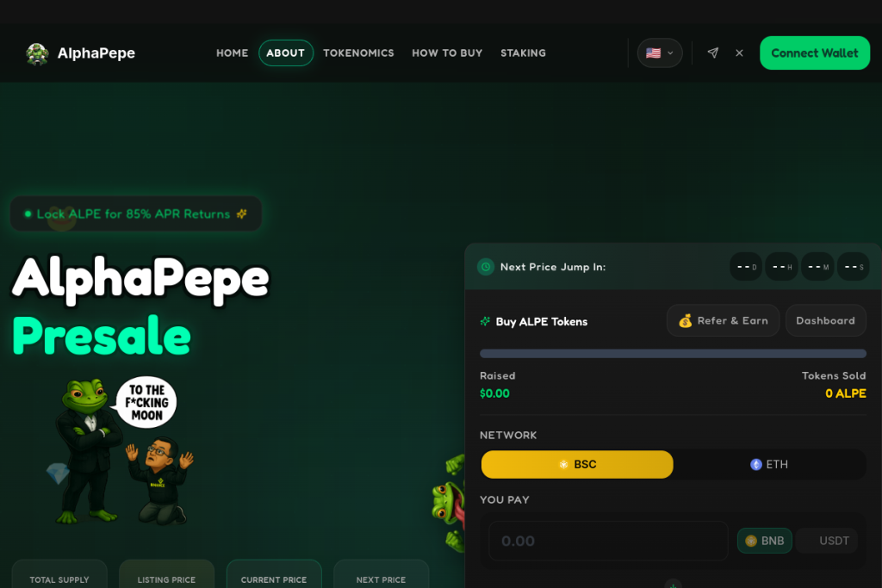Open the Telegram paper plane icon
This screenshot has width=882, height=588.
(x=712, y=53)
